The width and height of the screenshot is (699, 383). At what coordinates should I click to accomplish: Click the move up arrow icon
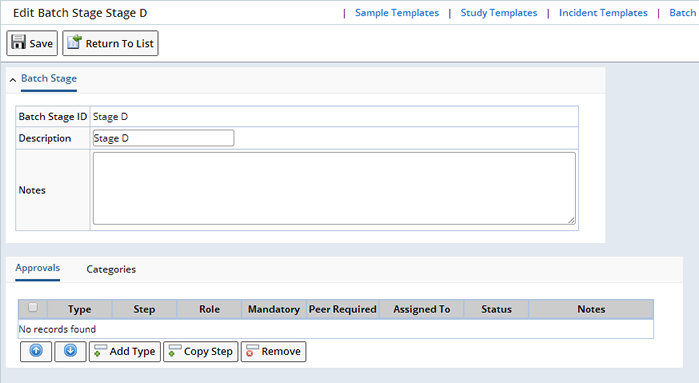(x=36, y=351)
